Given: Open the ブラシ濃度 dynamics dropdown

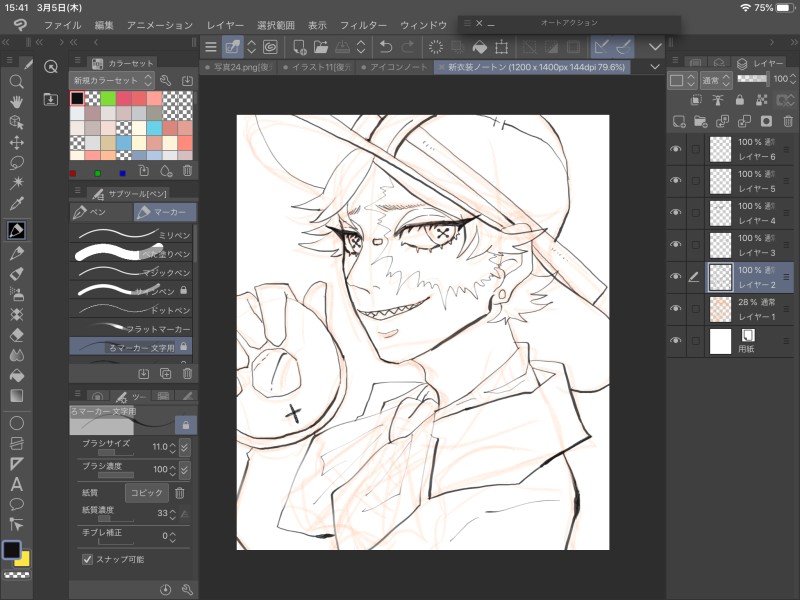Looking at the screenshot, I should 184,469.
